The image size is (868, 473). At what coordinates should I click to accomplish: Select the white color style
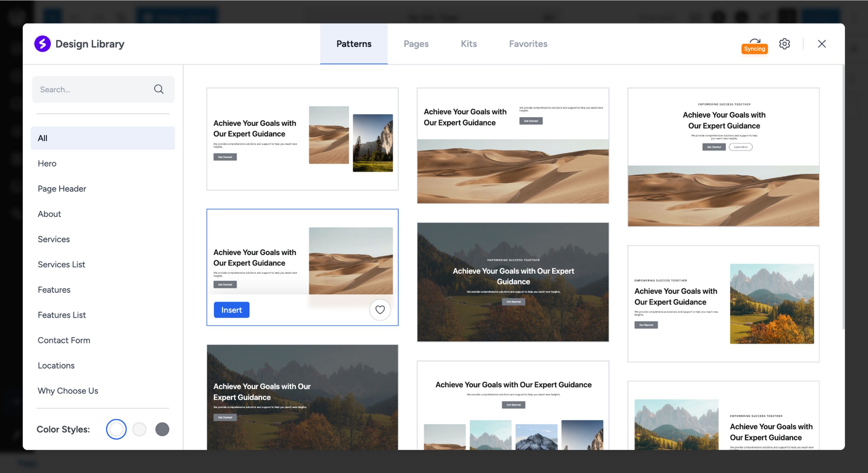116,429
